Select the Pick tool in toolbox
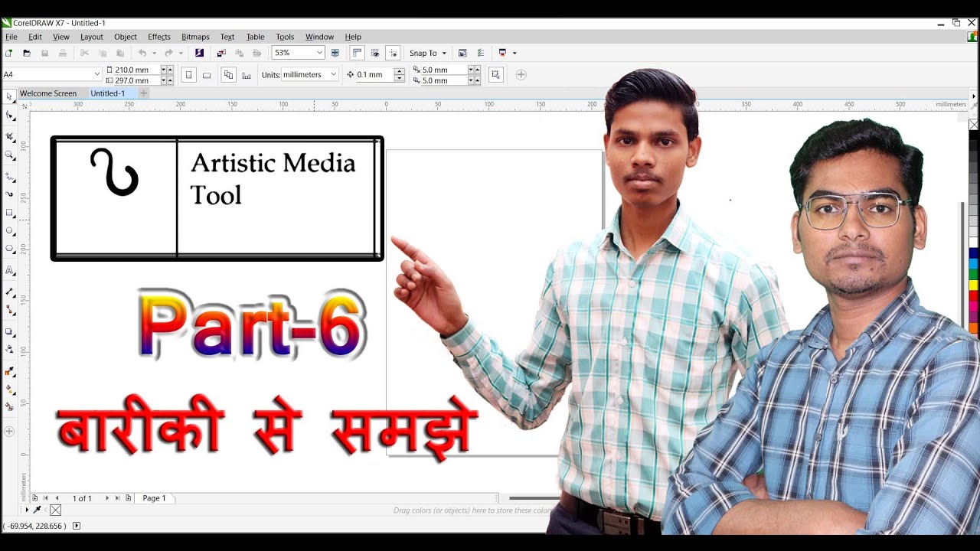 tap(9, 96)
